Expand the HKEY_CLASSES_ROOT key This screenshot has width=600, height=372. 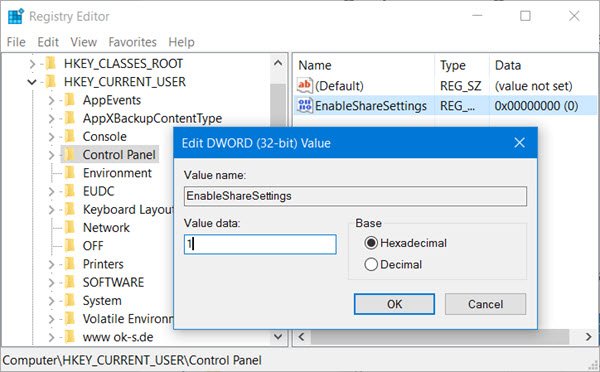(x=33, y=64)
